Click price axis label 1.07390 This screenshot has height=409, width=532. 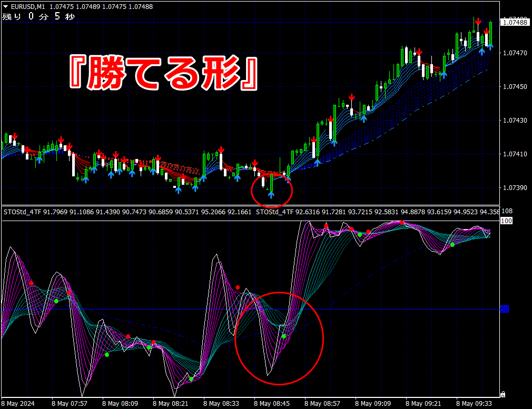coord(515,187)
